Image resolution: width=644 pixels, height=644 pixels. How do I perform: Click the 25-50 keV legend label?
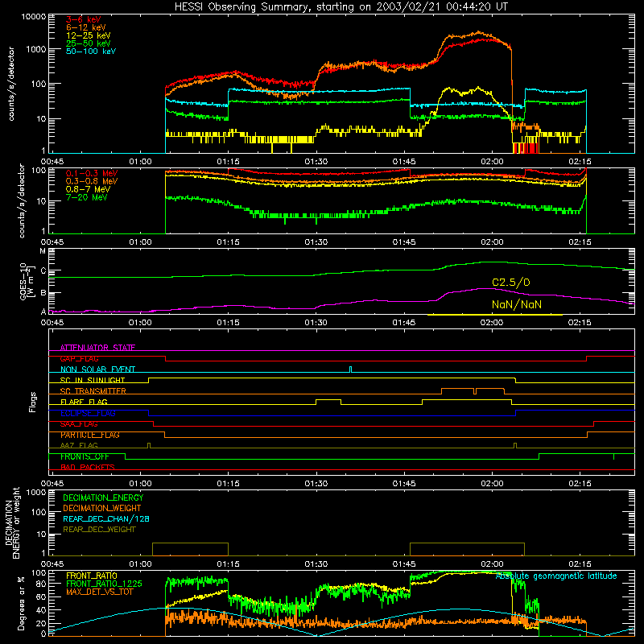pos(88,43)
